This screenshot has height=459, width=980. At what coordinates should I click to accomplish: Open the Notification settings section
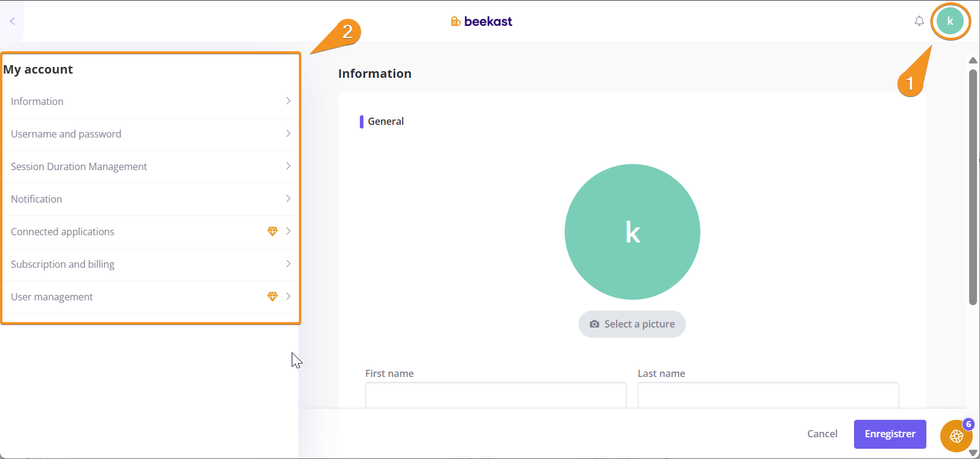[x=37, y=199]
